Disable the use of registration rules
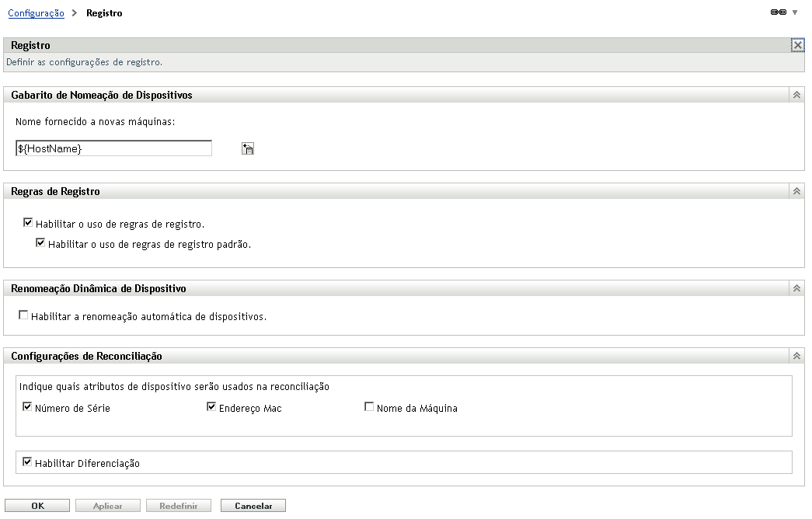The image size is (812, 519). coord(28,223)
